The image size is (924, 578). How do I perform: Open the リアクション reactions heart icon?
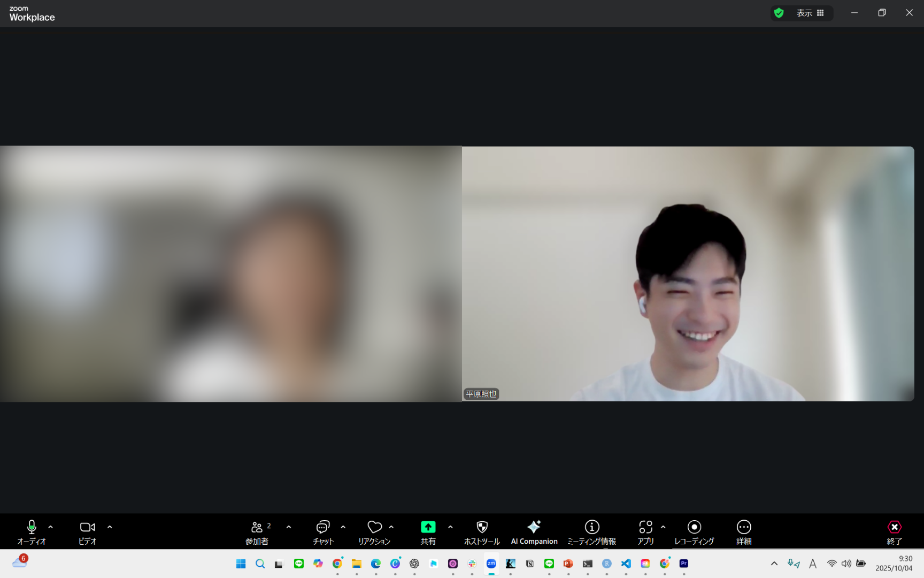(374, 532)
